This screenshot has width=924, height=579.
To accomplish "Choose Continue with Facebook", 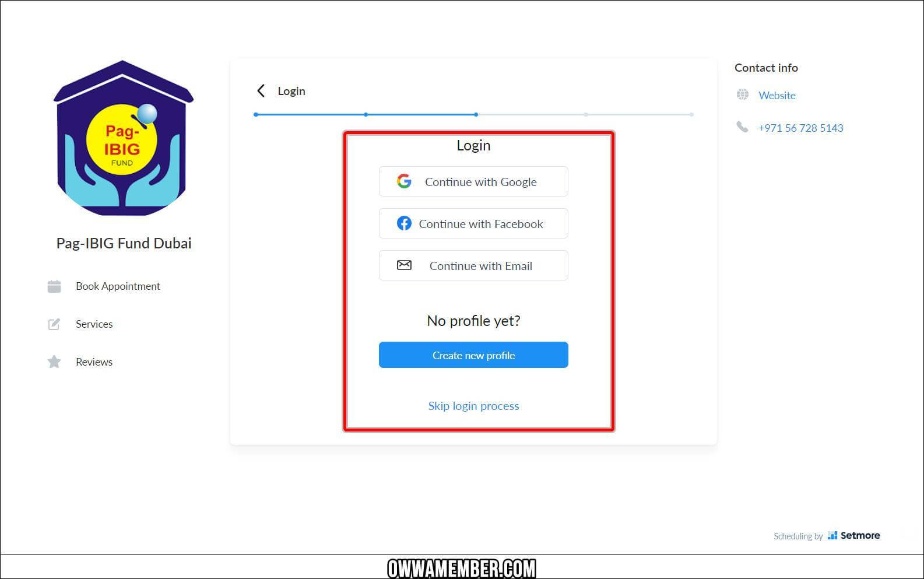I will (x=473, y=223).
